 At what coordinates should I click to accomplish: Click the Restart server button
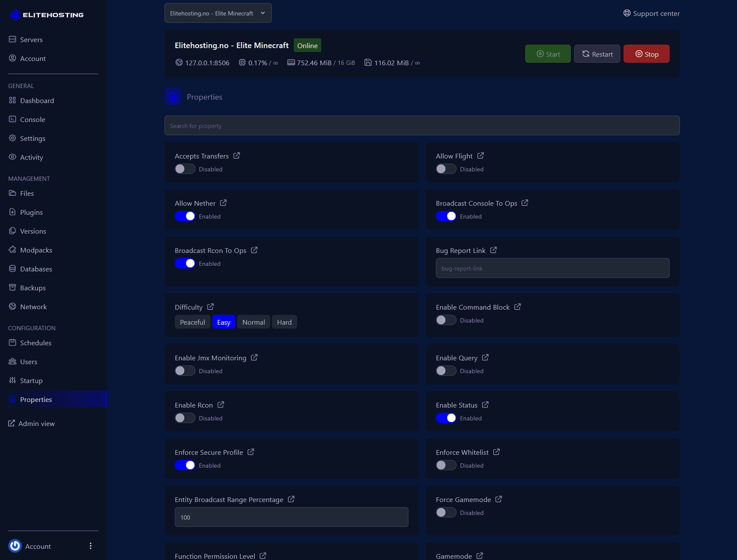597,54
